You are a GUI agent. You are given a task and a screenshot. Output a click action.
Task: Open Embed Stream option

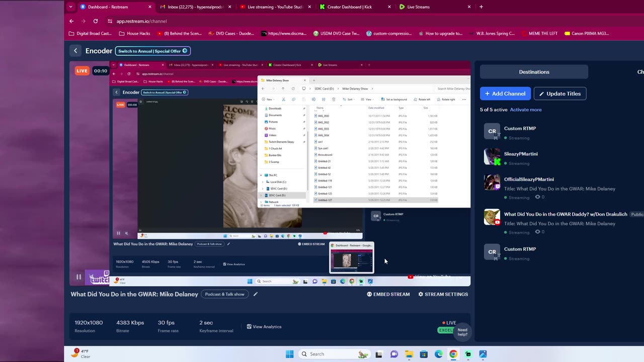388,294
